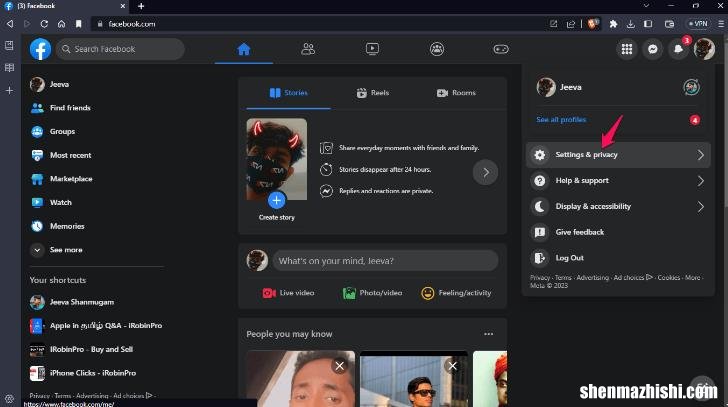The image size is (728, 407).
Task: Click the Feeling/activity smiley icon
Action: tap(428, 293)
